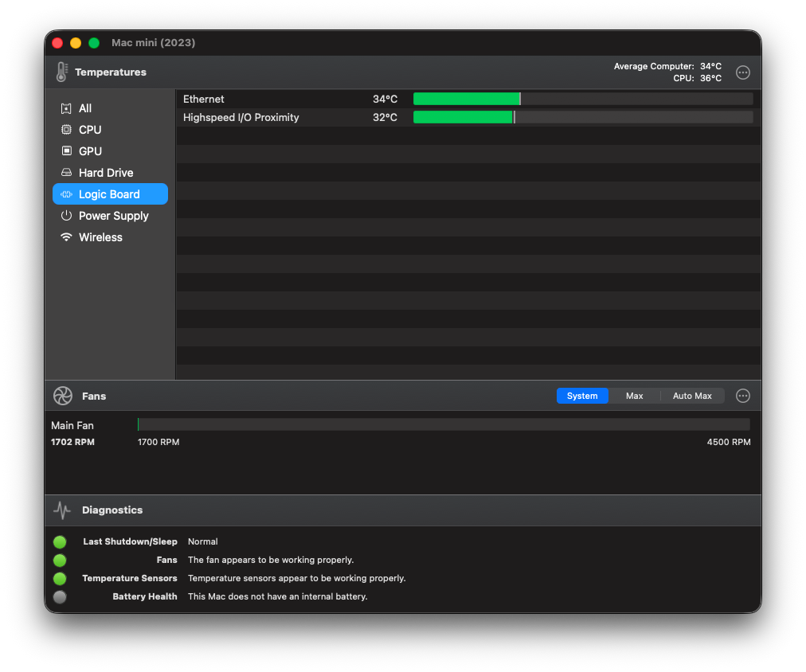
Task: Click the green Last Shutdown/Sleep status indicator
Action: tap(60, 542)
